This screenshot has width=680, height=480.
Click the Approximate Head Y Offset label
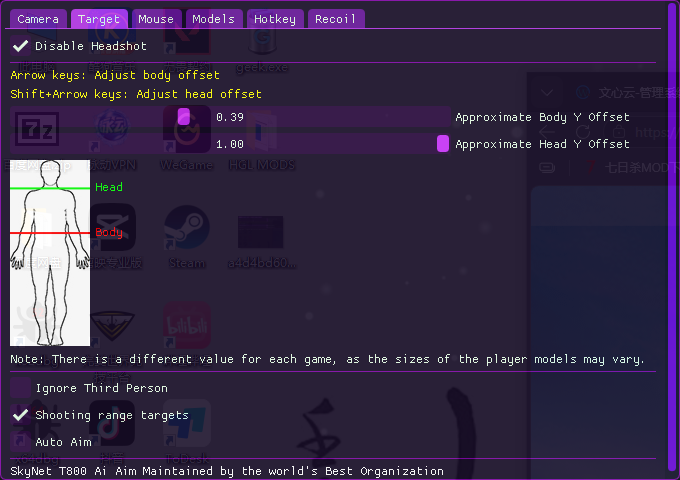(542, 144)
